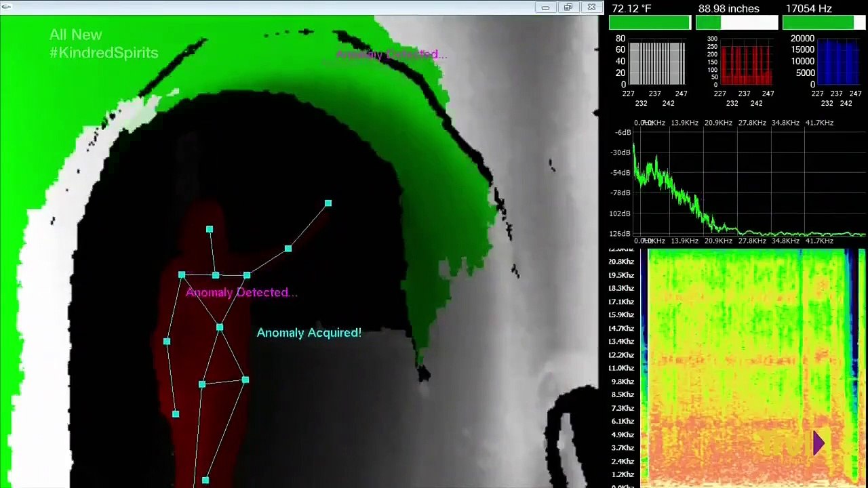
Task: Click the green temperature level bar
Action: click(650, 23)
